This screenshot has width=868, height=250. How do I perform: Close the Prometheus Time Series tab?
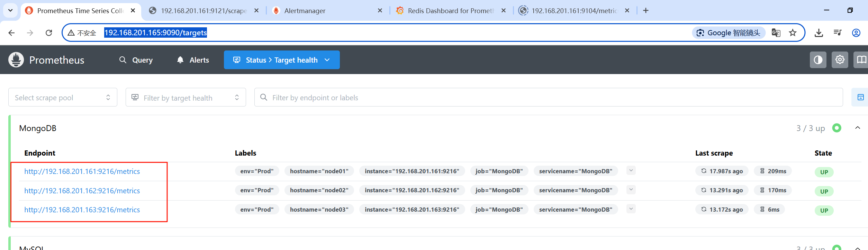tap(133, 11)
